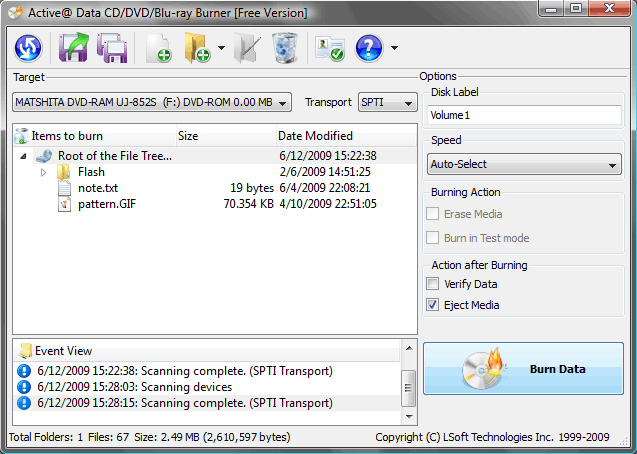Click the load project icon with green arrow
This screenshot has width=637, height=454.
click(x=73, y=47)
